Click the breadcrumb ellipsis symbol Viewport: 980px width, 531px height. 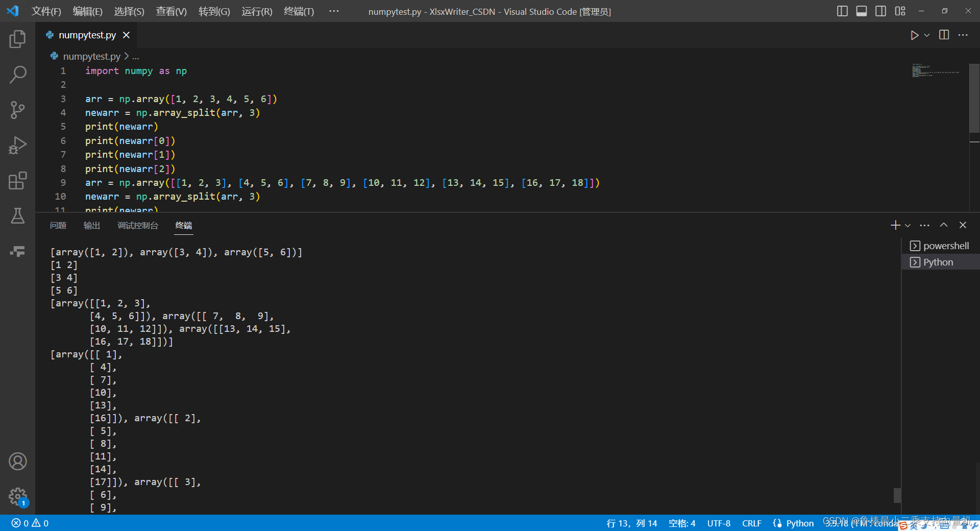click(136, 57)
